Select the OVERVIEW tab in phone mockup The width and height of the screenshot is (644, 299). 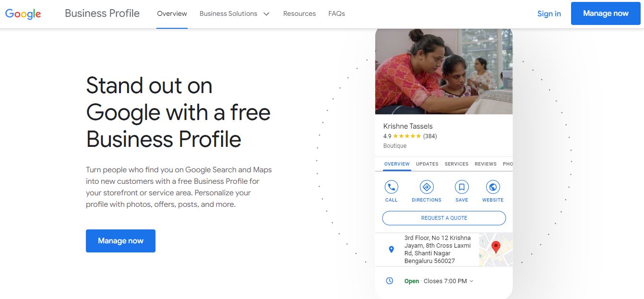397,164
